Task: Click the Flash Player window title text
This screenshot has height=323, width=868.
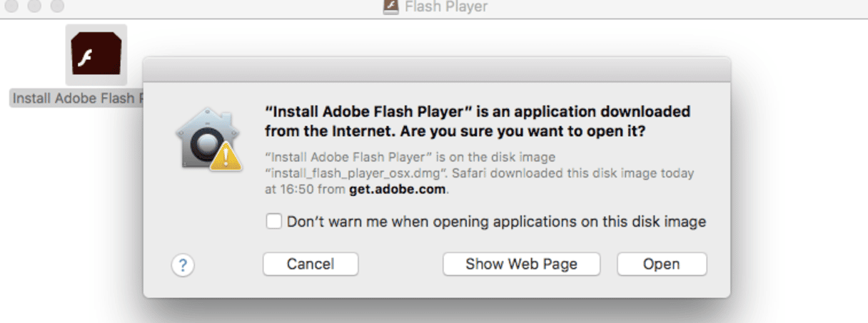Action: [x=446, y=7]
